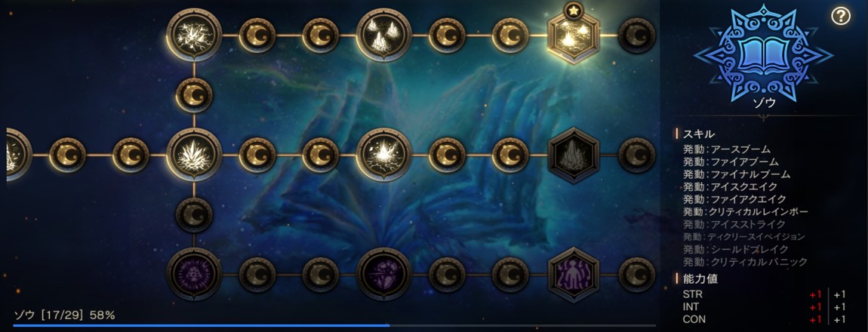This screenshot has width=868, height=332.
Task: Click the blue book constellation emblem
Action: click(x=763, y=53)
